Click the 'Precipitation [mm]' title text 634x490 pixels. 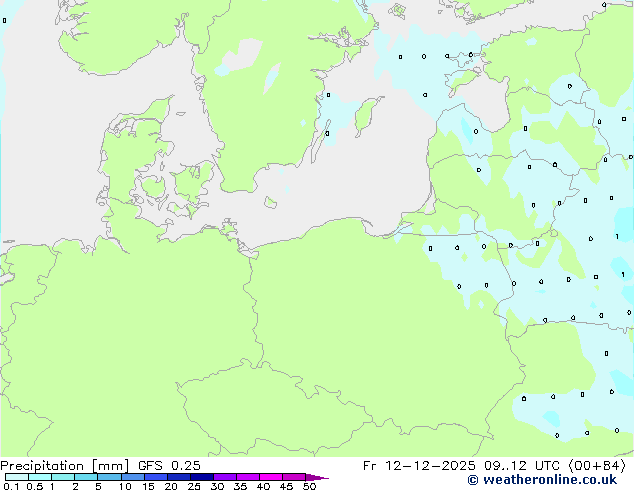pos(64,466)
